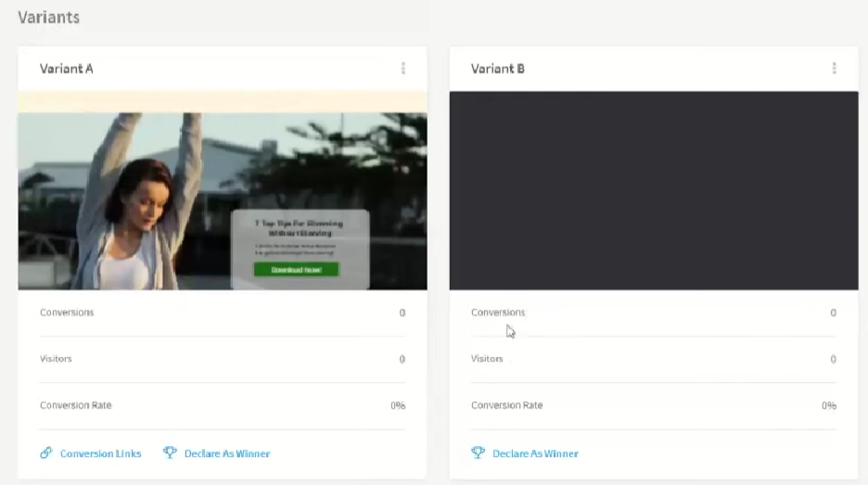Select the Variant B card title
This screenshot has height=485, width=868.
498,69
